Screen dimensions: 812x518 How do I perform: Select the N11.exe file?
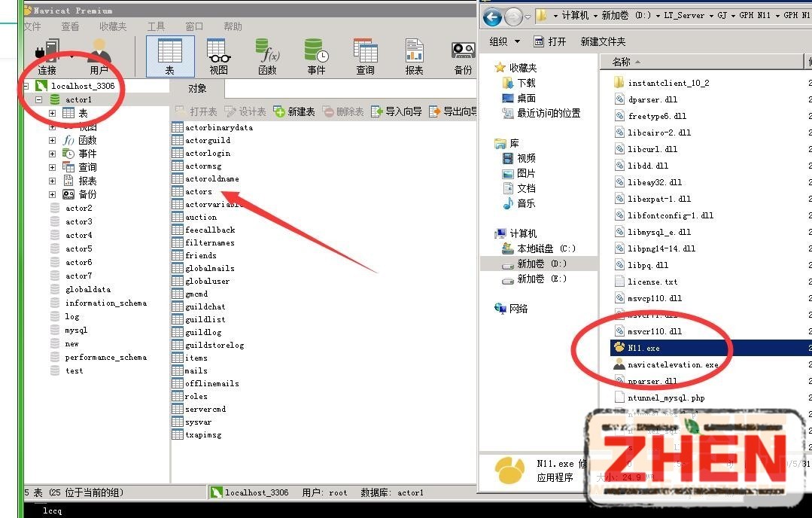(643, 348)
